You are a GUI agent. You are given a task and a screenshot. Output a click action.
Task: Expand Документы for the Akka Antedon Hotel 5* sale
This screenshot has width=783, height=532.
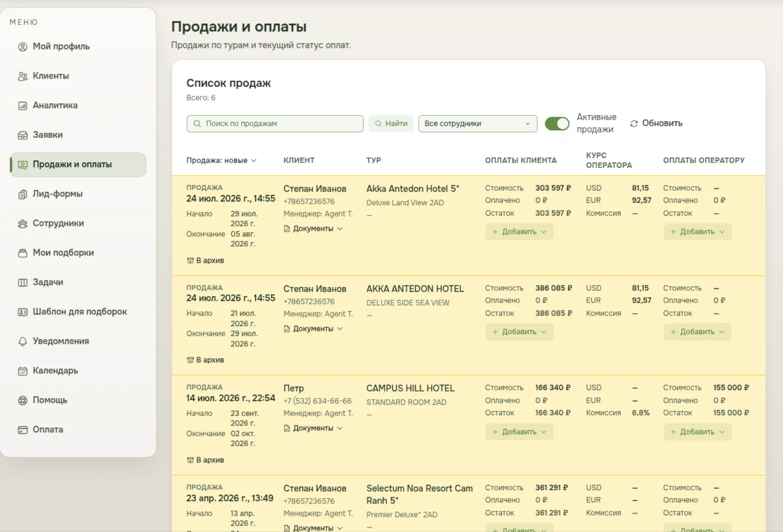point(313,228)
